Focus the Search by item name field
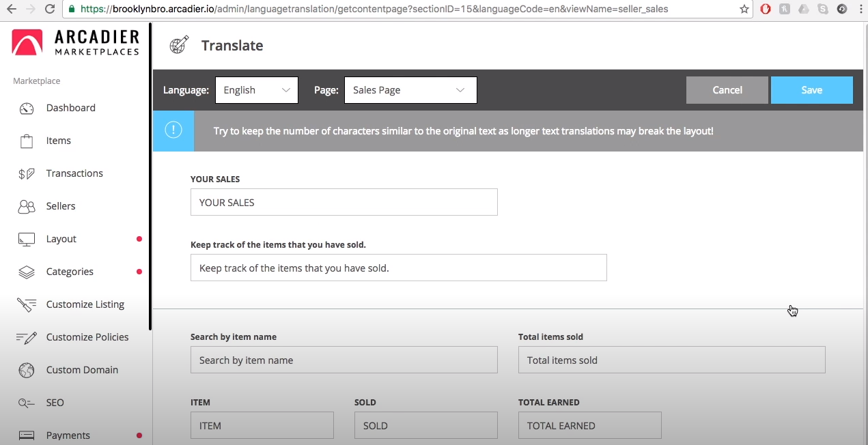The image size is (868, 445). [344, 360]
